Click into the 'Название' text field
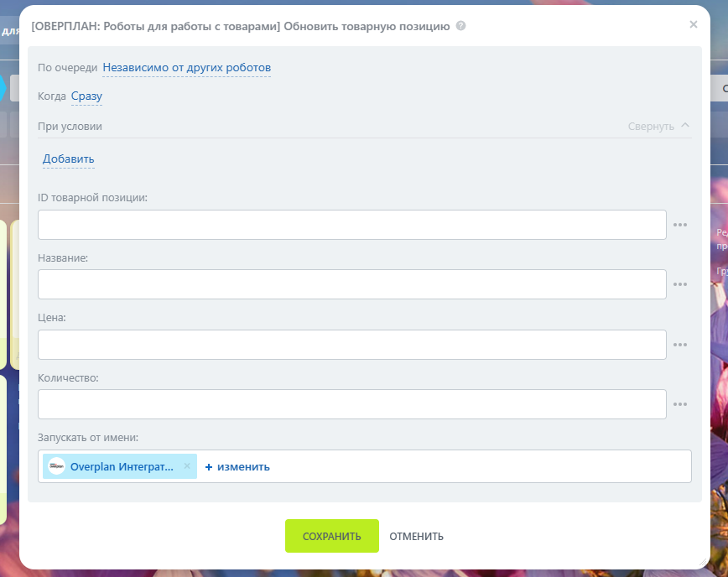Viewport: 728px width, 577px height. coord(352,284)
